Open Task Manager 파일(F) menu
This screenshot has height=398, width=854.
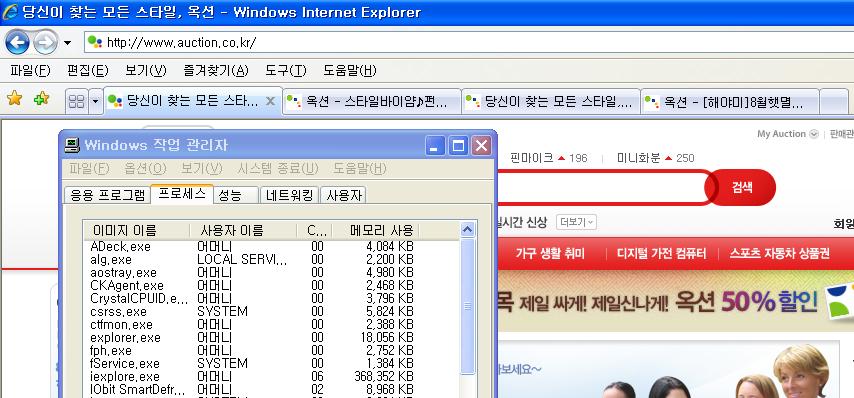(x=89, y=168)
